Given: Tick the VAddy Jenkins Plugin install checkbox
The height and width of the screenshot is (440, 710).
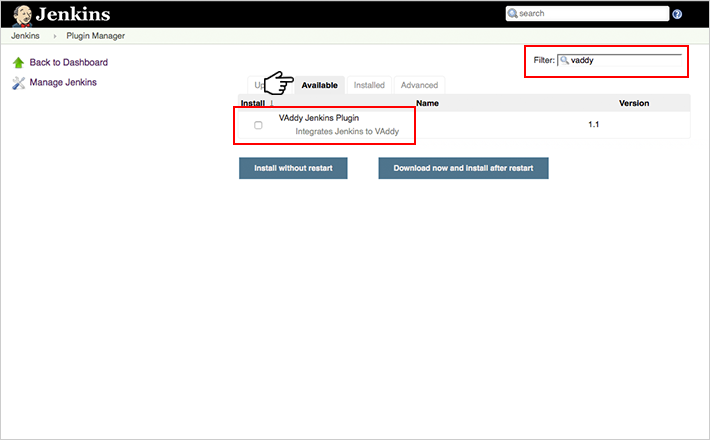Looking at the screenshot, I should click(x=258, y=125).
